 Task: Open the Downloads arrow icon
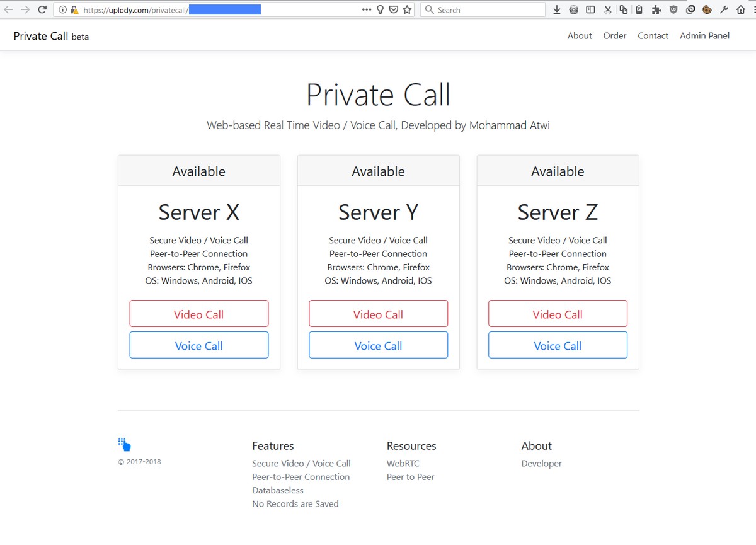point(557,9)
